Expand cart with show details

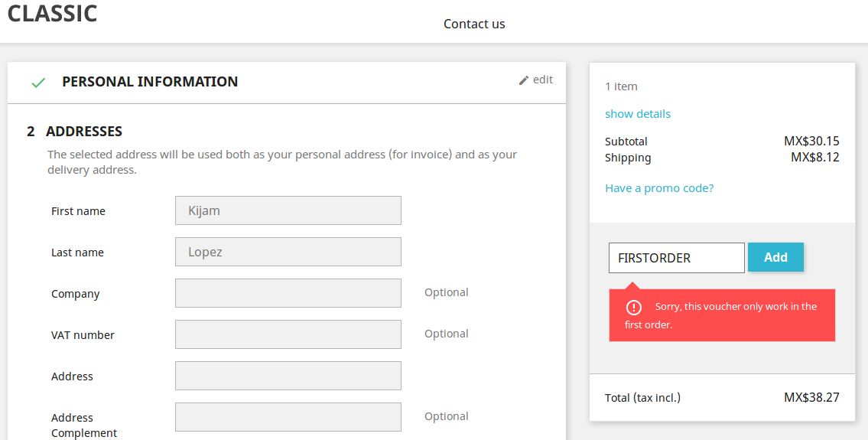coord(638,114)
